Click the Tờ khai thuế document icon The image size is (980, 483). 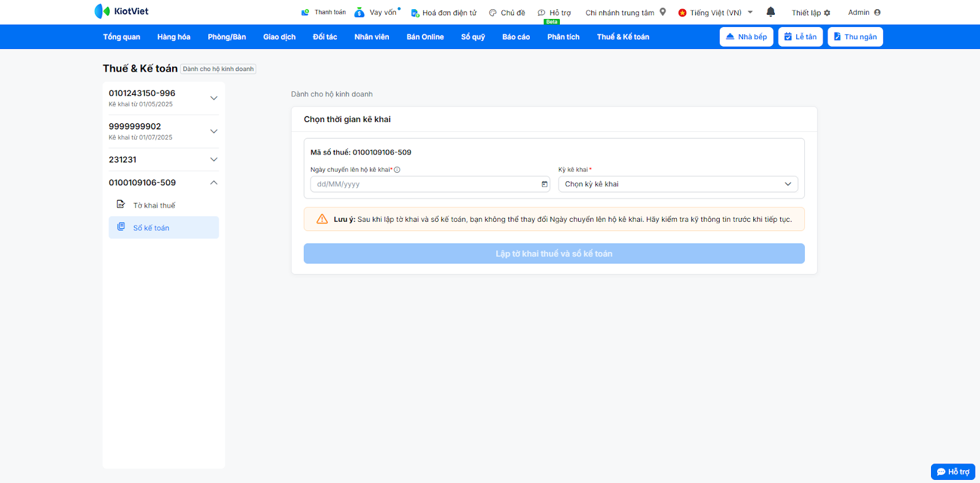pyautogui.click(x=121, y=204)
